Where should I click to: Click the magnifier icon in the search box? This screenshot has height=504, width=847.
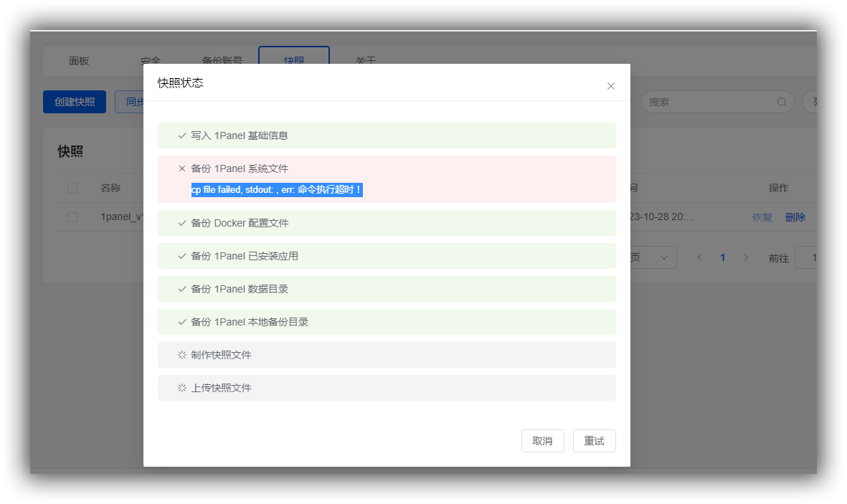coord(782,102)
